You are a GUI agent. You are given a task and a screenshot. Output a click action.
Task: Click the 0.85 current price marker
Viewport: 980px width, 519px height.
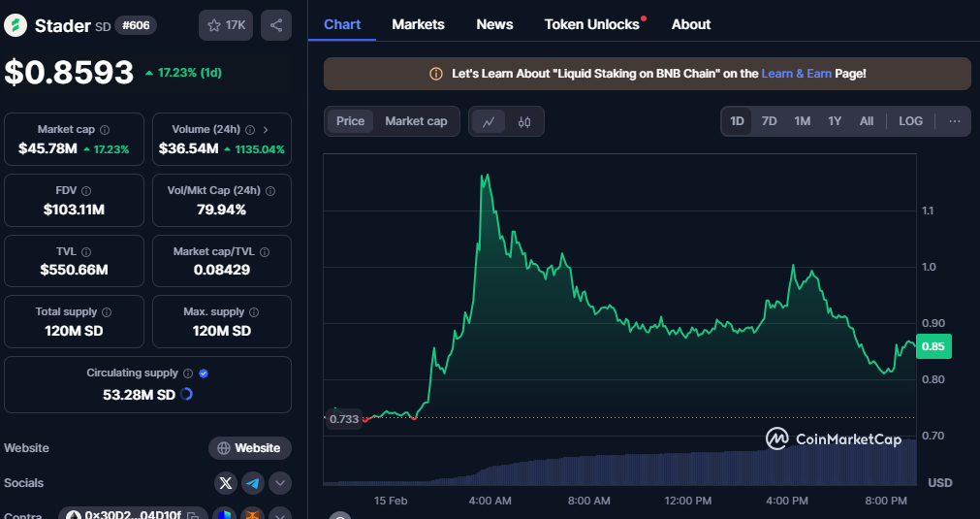tap(934, 346)
